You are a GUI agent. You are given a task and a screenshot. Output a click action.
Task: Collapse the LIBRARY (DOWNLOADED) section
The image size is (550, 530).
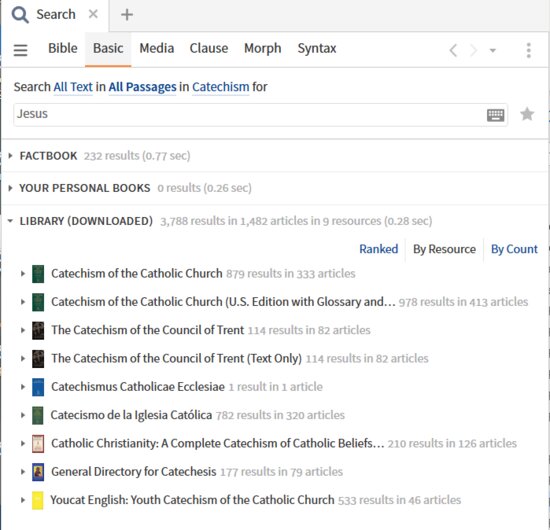click(10, 221)
